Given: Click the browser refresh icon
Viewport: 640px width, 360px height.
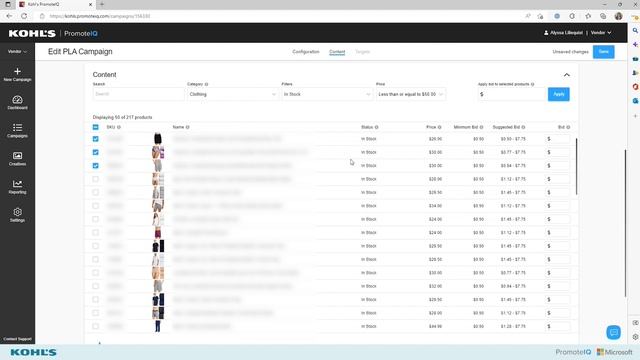Looking at the screenshot, I should tap(24, 16).
